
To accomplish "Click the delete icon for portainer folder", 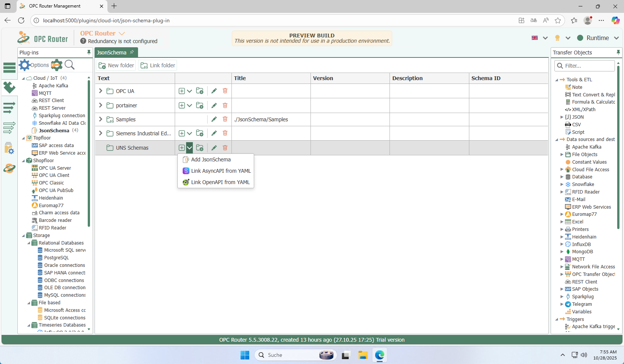I will (x=225, y=105).
